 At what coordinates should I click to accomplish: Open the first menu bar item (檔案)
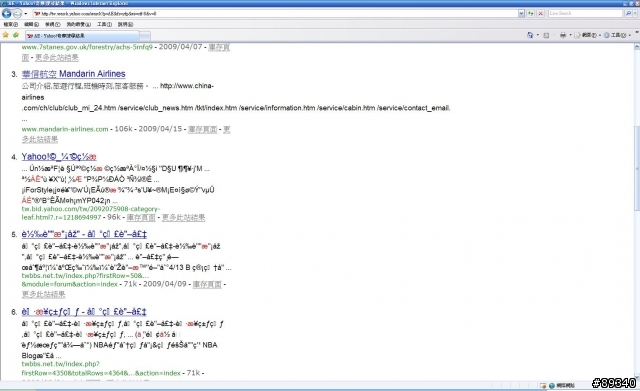[11, 24]
